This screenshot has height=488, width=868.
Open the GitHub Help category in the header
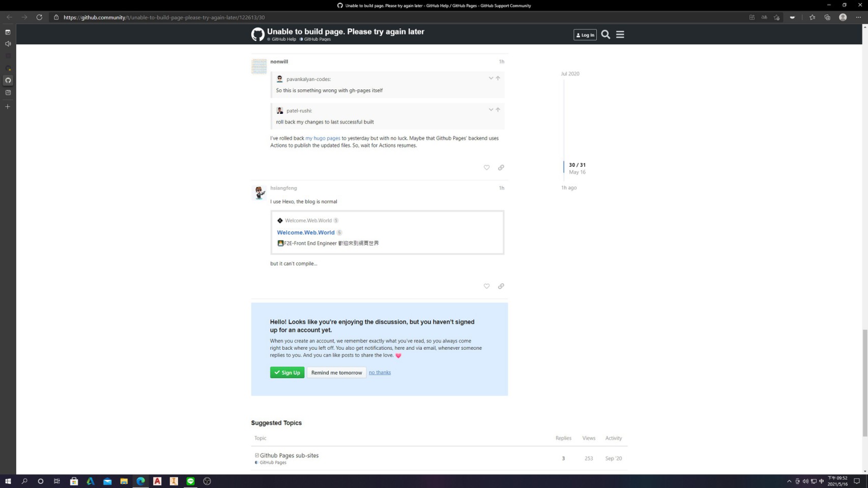(x=283, y=39)
